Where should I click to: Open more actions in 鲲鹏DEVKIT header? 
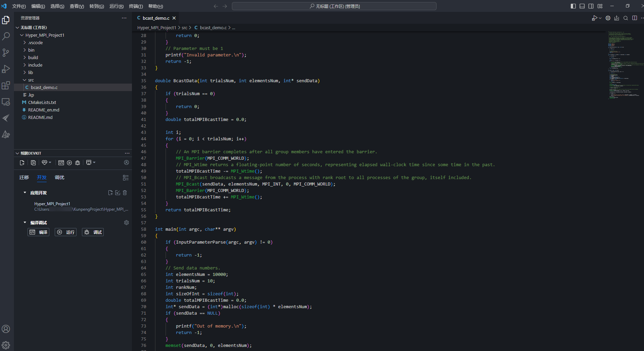click(x=127, y=153)
